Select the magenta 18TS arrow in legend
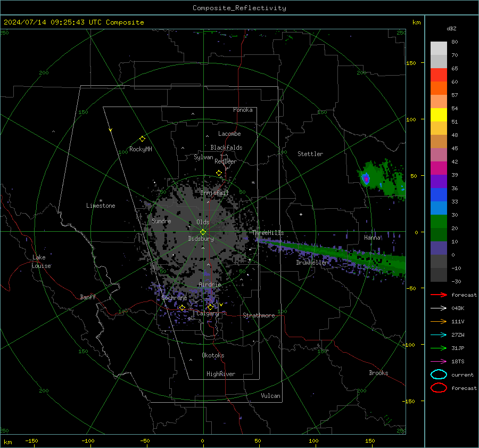Viewport: 479px width, 448px height. 439,362
